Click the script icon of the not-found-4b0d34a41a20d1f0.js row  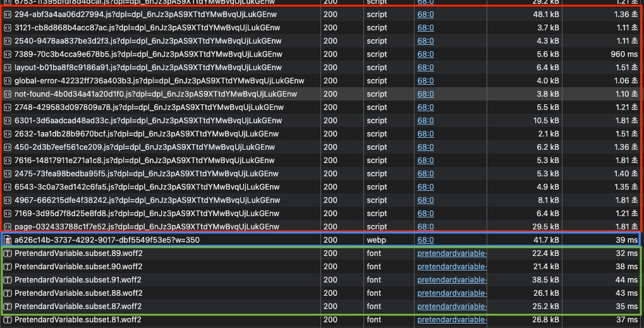pos(7,94)
